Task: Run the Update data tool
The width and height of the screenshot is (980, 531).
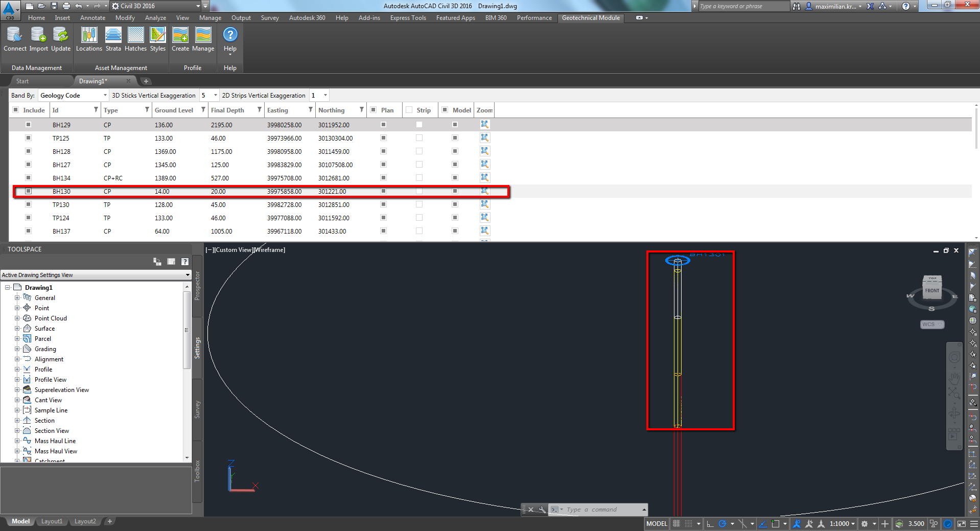Action: [61, 39]
